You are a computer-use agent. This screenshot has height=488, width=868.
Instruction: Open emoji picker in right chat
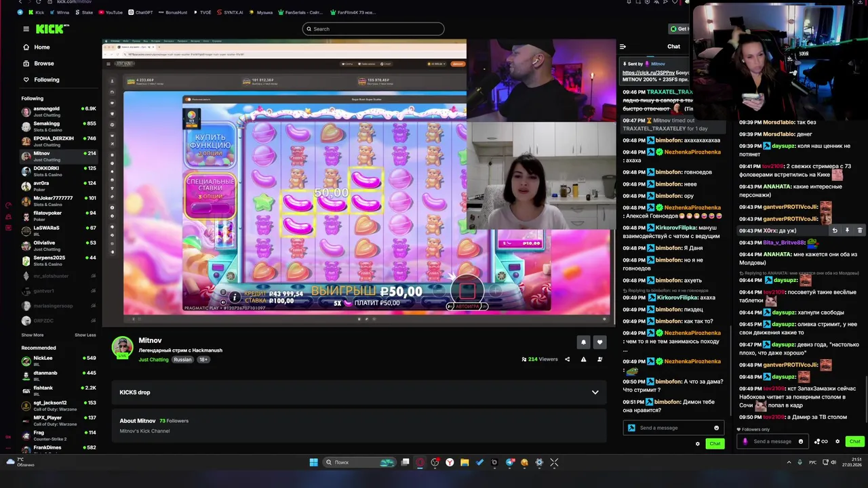[x=800, y=441]
